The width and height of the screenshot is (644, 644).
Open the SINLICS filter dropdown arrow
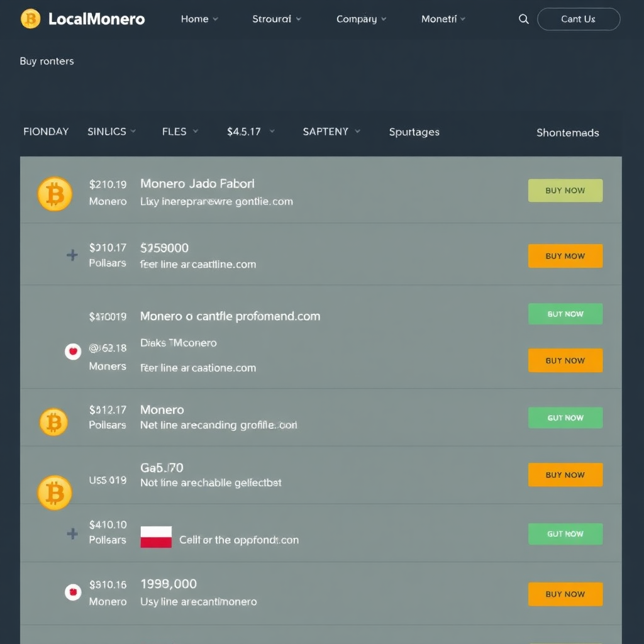[x=133, y=131]
